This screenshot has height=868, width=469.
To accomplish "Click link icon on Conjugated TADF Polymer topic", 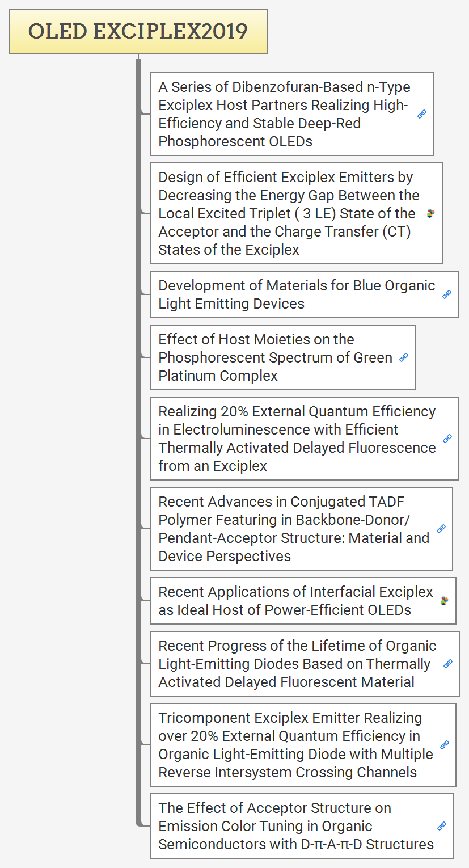I will (441, 529).
